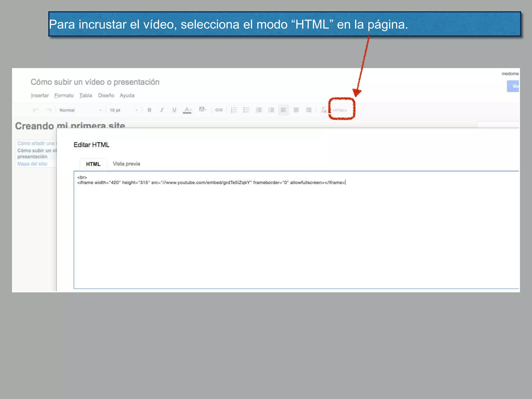Select right text alignment
This screenshot has height=399, width=532.
click(x=308, y=110)
